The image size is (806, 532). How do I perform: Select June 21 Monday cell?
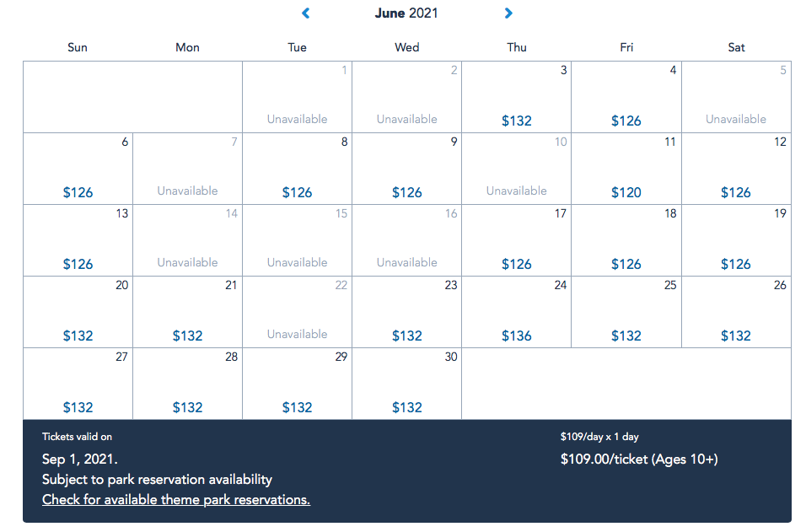188,312
